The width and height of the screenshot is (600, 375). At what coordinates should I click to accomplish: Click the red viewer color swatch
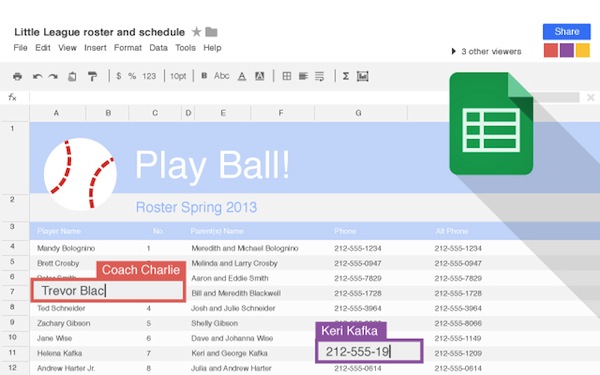[x=551, y=51]
